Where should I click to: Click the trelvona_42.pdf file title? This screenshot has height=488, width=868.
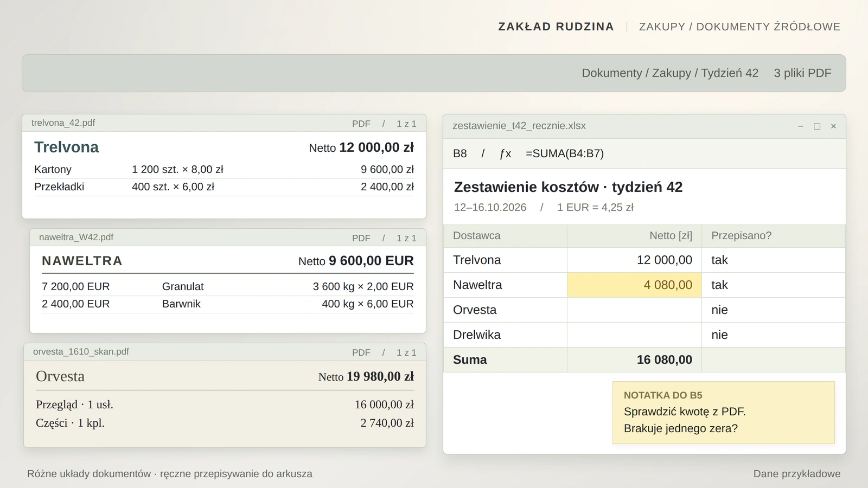coord(63,123)
